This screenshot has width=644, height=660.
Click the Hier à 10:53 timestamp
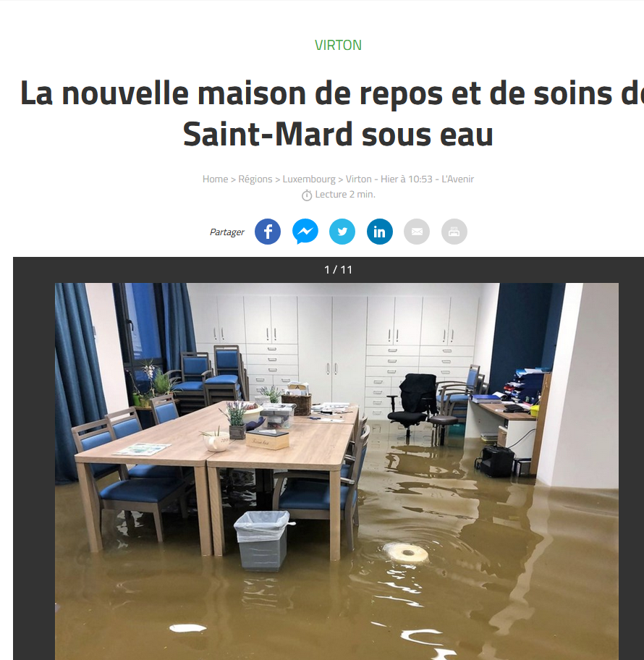point(407,179)
